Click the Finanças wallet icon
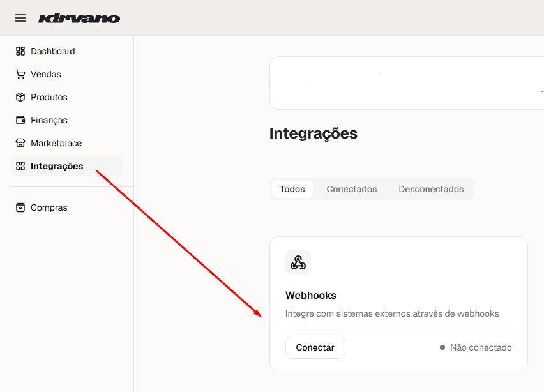Screen dimensions: 544x392 [x=20, y=120]
